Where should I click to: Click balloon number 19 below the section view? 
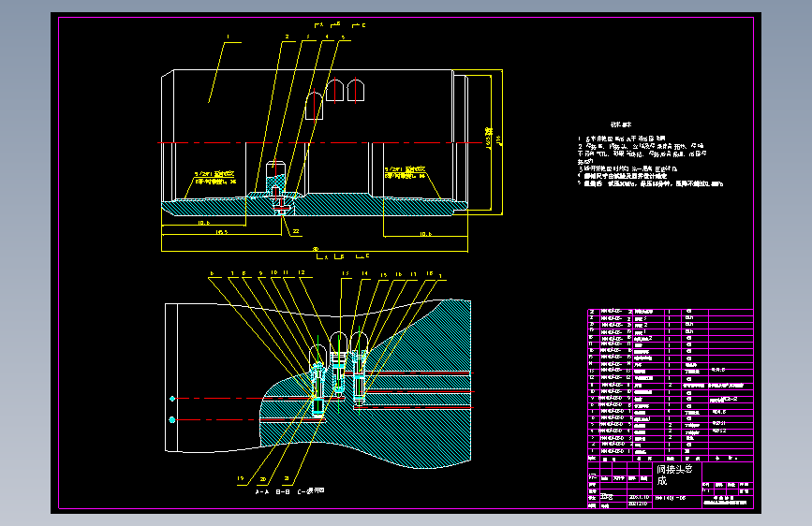click(241, 478)
